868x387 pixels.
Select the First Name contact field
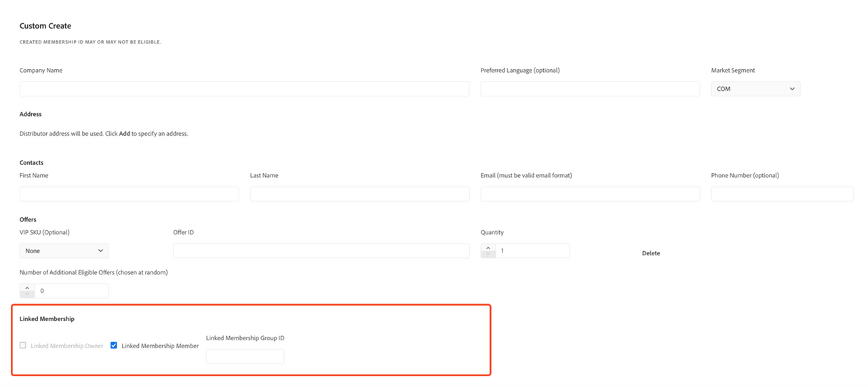pos(129,194)
